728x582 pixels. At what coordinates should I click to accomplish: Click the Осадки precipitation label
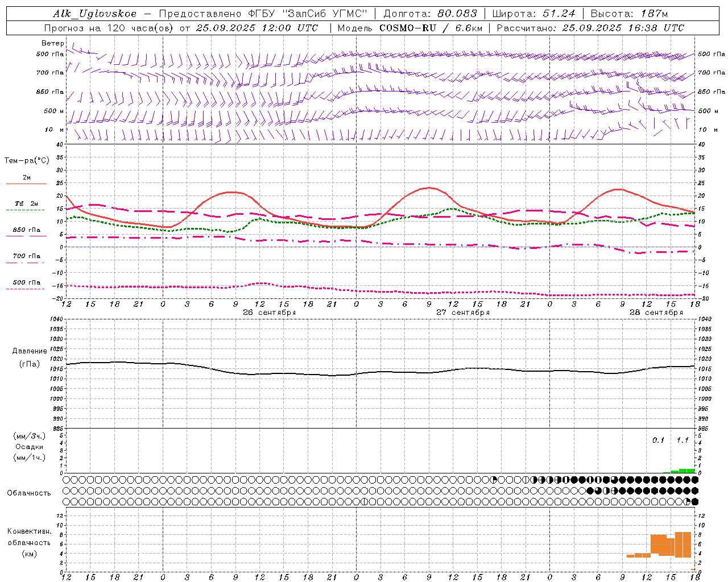30,447
